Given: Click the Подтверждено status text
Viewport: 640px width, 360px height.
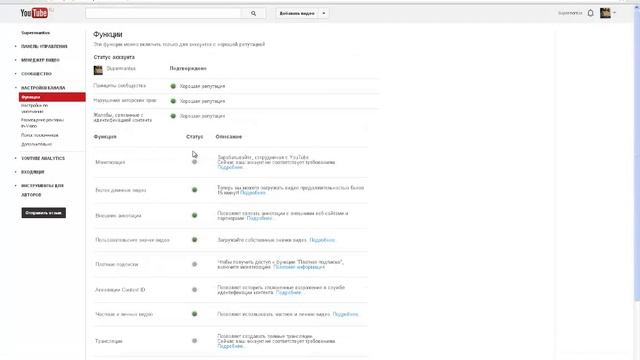Looking at the screenshot, I should (188, 69).
